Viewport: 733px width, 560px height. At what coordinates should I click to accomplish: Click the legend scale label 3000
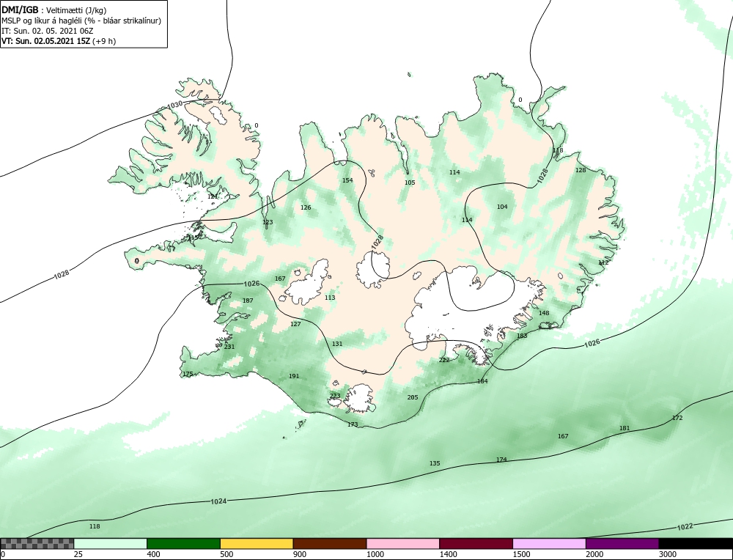pyautogui.click(x=668, y=554)
